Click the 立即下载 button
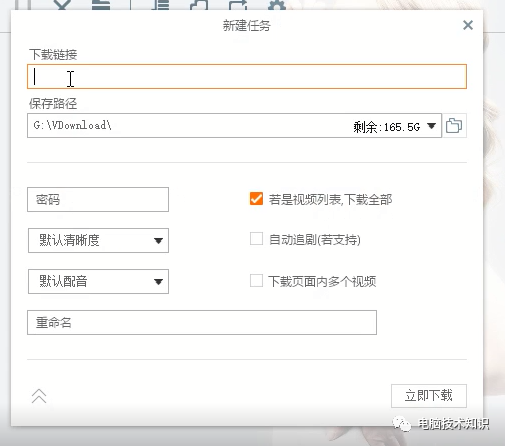Image resolution: width=505 pixels, height=446 pixels. pyautogui.click(x=429, y=396)
